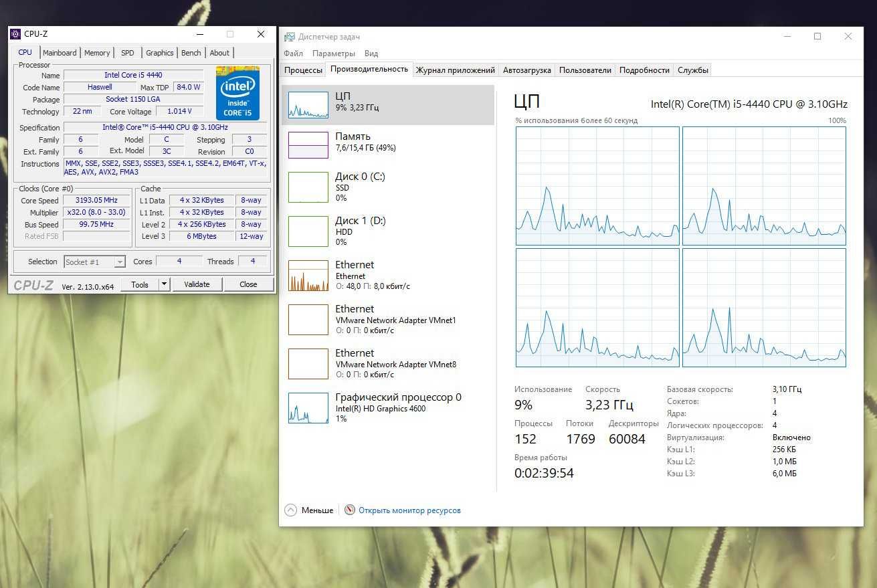Image resolution: width=877 pixels, height=588 pixels.
Task: Select Ethernet VMware Network Adapter VMnet8
Action: point(388,364)
